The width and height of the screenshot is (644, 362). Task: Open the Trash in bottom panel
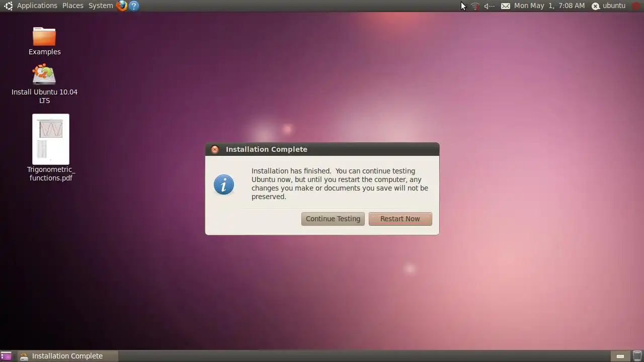pos(636,356)
